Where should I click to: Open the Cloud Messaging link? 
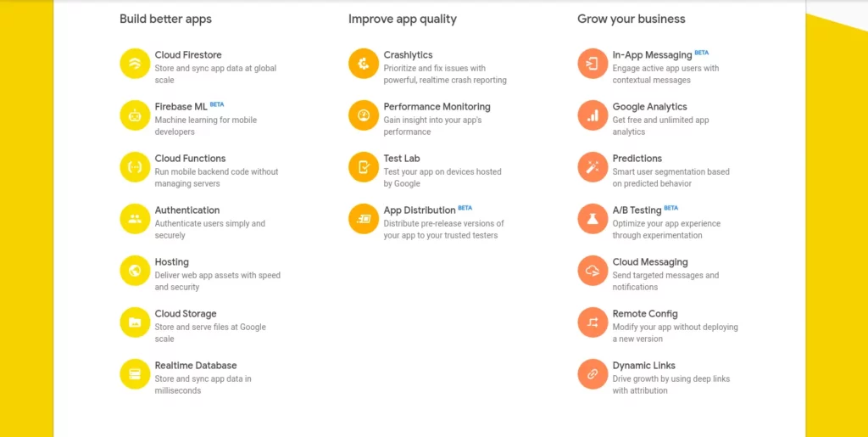click(650, 262)
